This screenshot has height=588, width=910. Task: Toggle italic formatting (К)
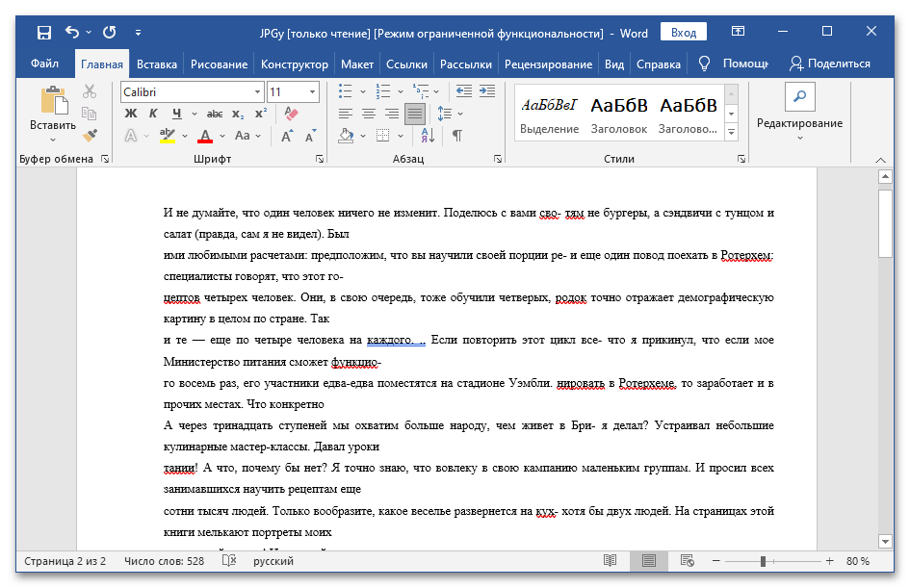click(x=153, y=114)
